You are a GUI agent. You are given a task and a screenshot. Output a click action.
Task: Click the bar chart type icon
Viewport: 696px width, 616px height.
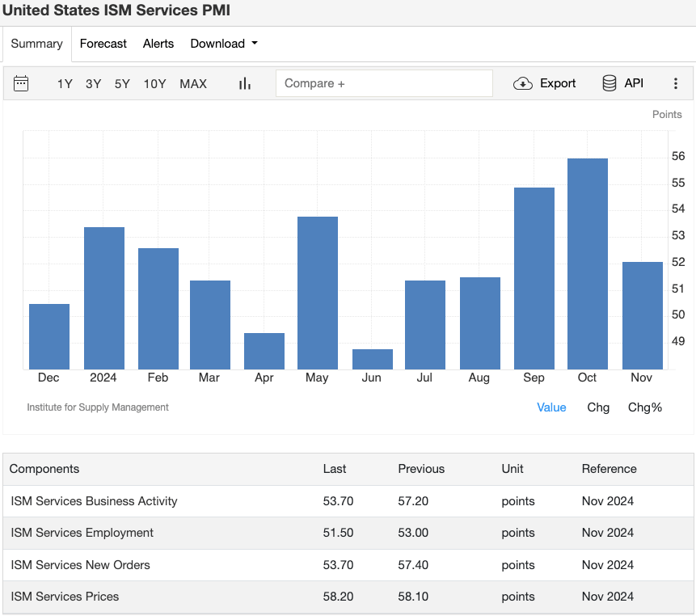point(244,83)
